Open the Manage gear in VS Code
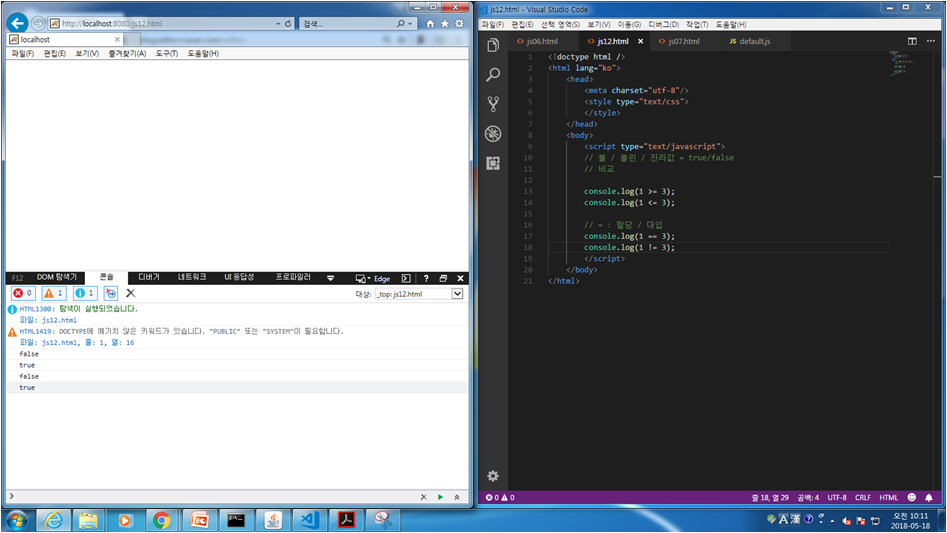Image resolution: width=947 pixels, height=533 pixels. pyautogui.click(x=493, y=476)
